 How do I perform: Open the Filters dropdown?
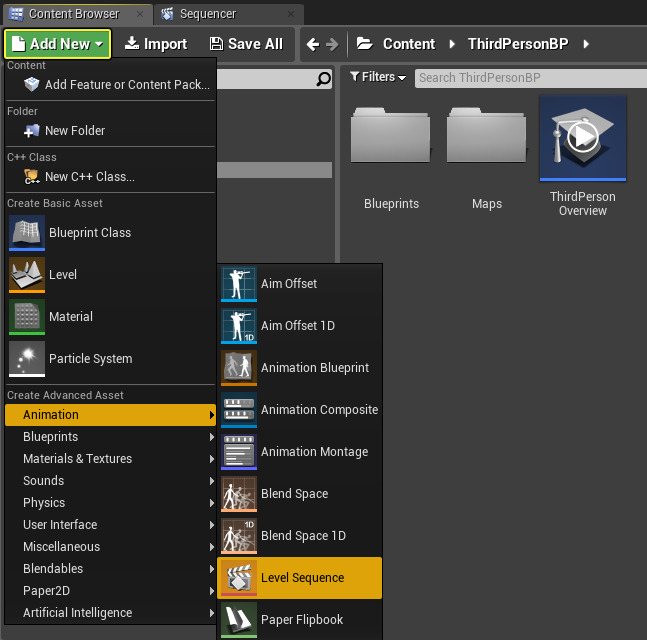(378, 77)
